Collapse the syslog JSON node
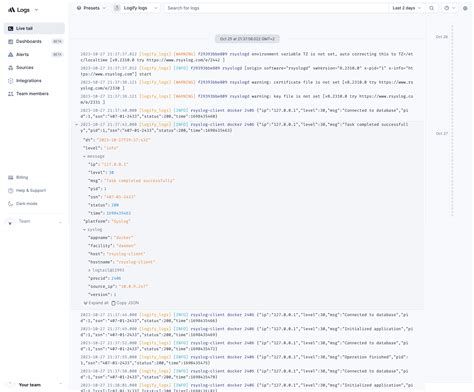 [84, 230]
